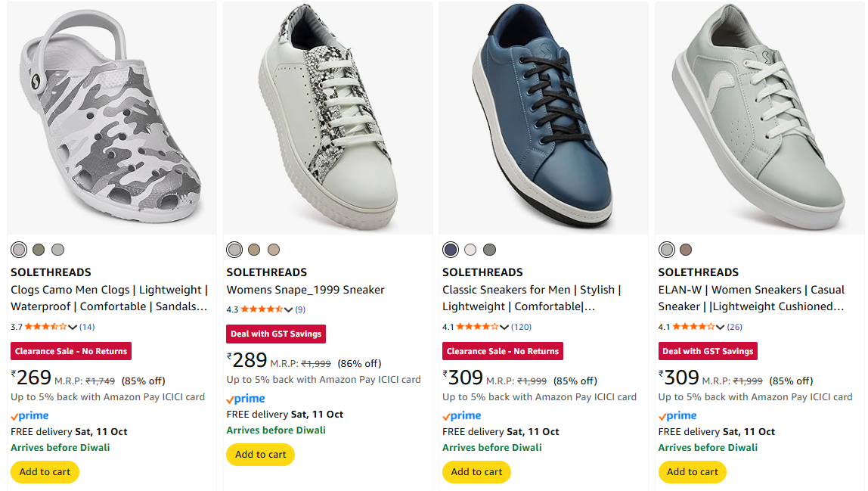Add Classic Sneakers for Men to cart
Viewport: 868px width, 491px height.
476,472
